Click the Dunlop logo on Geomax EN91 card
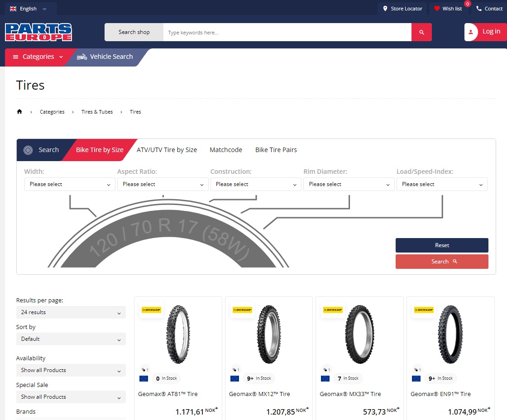This screenshot has width=507, height=420. 424,310
